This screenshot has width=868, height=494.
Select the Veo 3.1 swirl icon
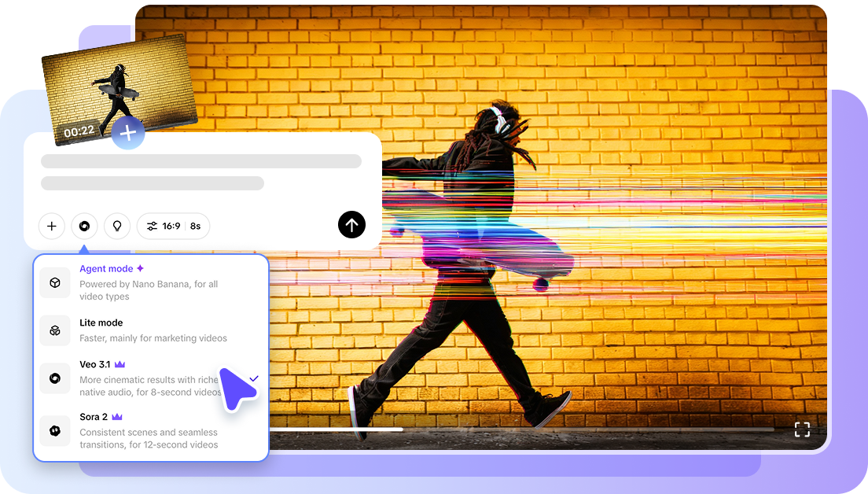pos(55,378)
